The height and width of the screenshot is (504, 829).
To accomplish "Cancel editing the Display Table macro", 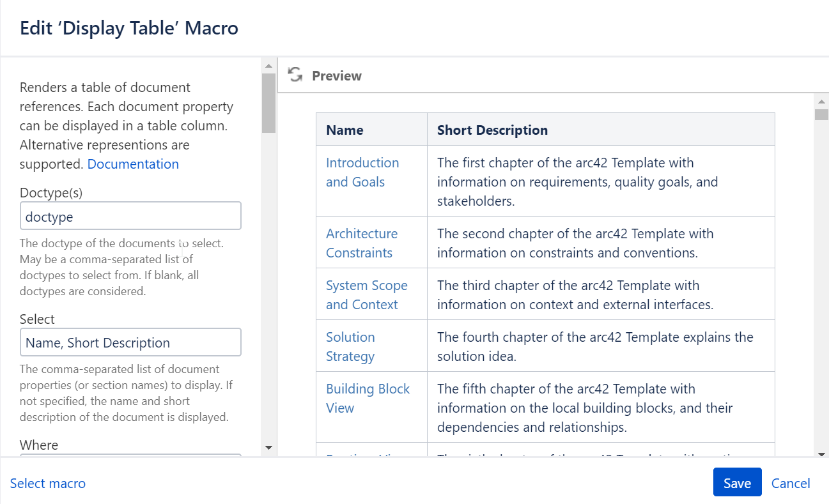I will pos(791,484).
